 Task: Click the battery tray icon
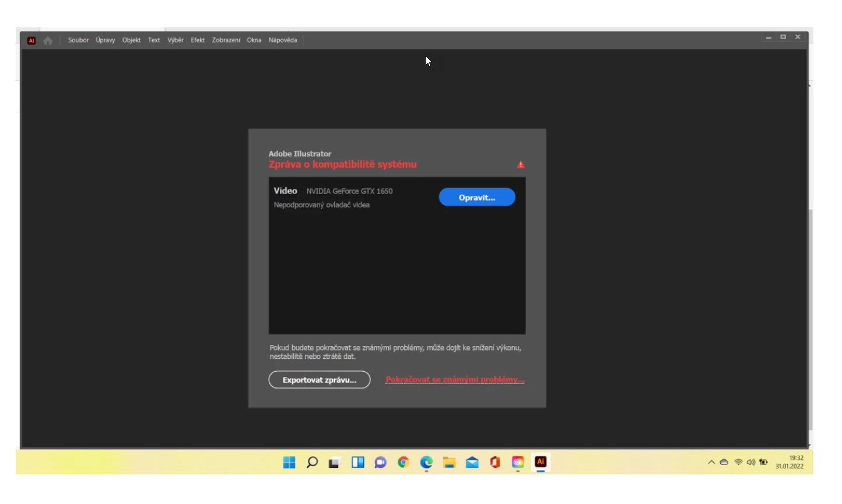pyautogui.click(x=763, y=462)
